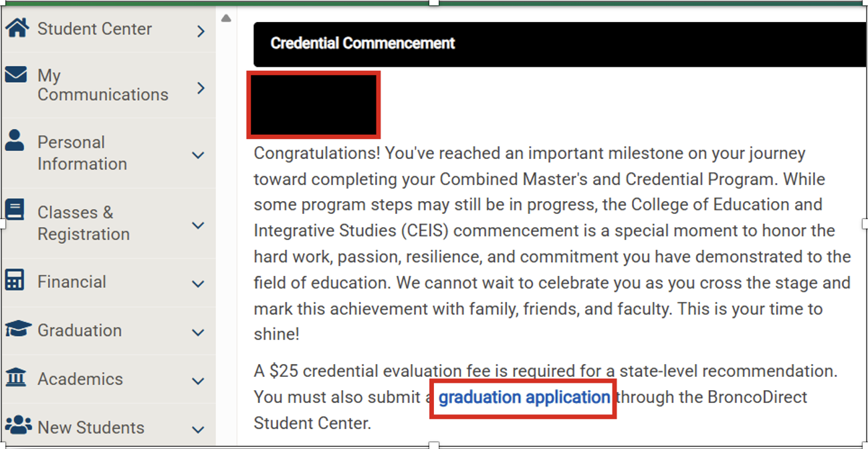
Task: Click the Personal Information person icon
Action: click(x=14, y=140)
